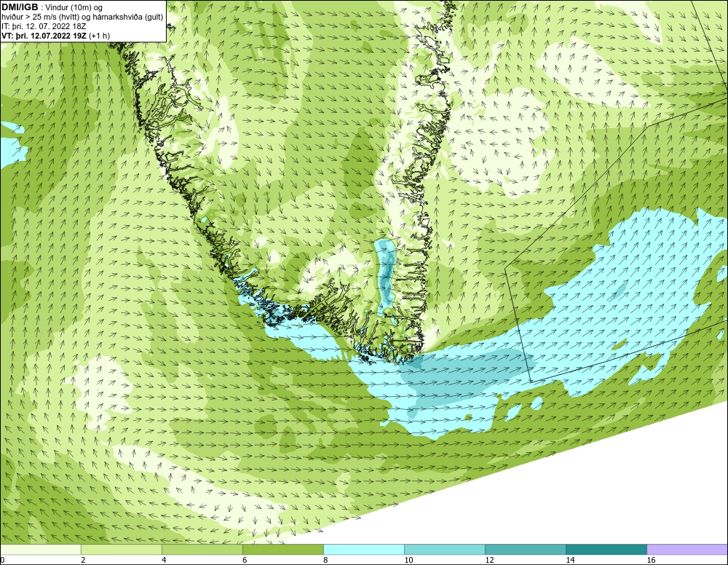Screen dimensions: 728x565
Task: Select the 14–16 m/s dark teal swatch
Action: [x=606, y=550]
